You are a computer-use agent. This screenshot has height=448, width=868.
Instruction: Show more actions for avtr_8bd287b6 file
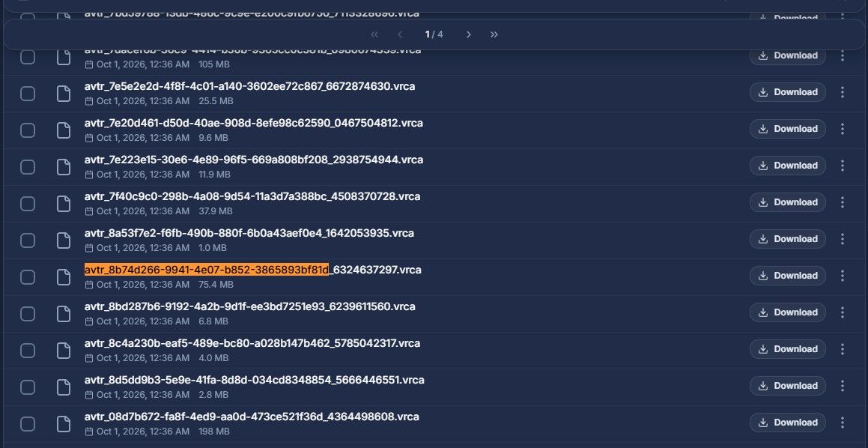(842, 312)
